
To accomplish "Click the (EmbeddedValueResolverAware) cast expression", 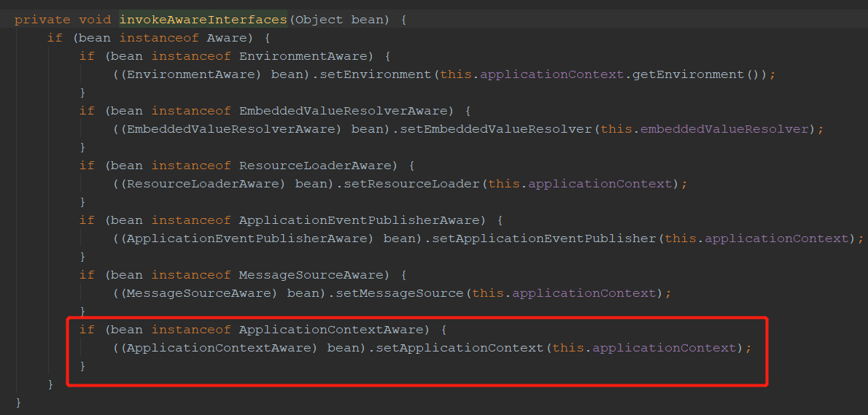I will pyautogui.click(x=230, y=130).
